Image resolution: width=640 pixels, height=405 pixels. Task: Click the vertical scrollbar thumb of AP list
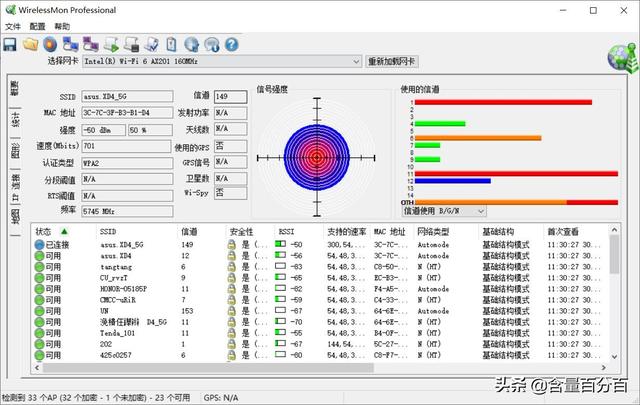614,255
